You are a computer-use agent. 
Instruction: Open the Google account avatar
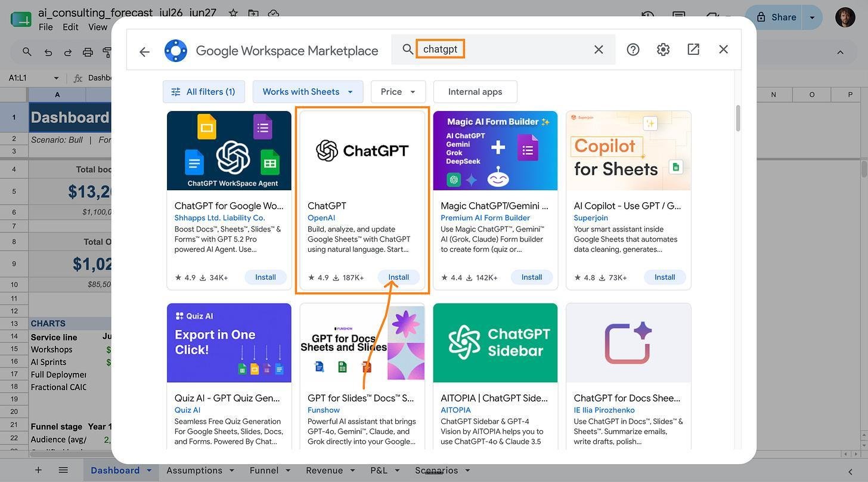click(x=845, y=17)
